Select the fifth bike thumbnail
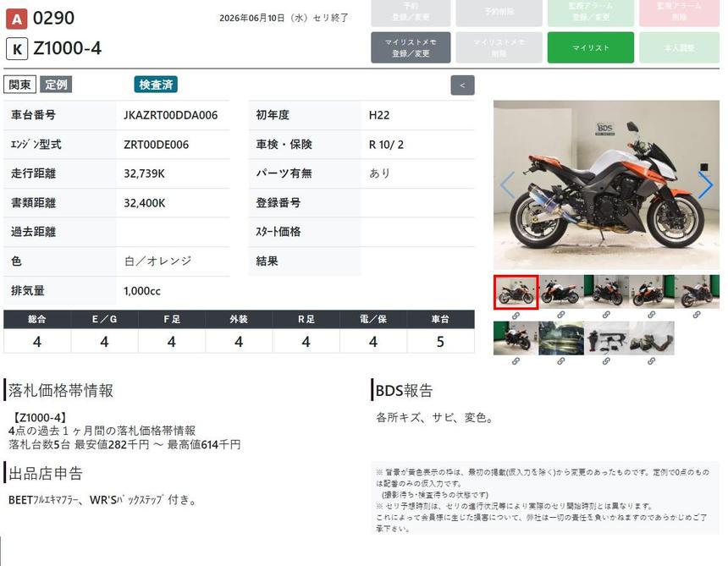 697,291
